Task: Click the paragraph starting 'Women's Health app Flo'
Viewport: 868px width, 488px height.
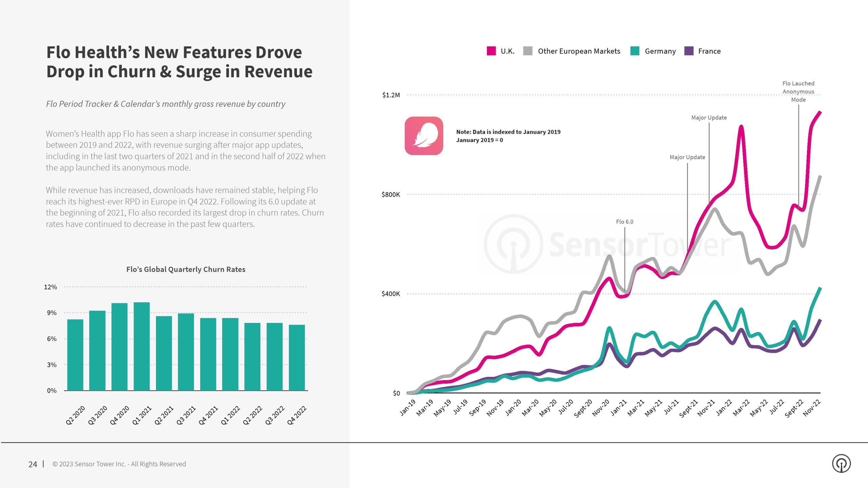Action: pyautogui.click(x=186, y=150)
